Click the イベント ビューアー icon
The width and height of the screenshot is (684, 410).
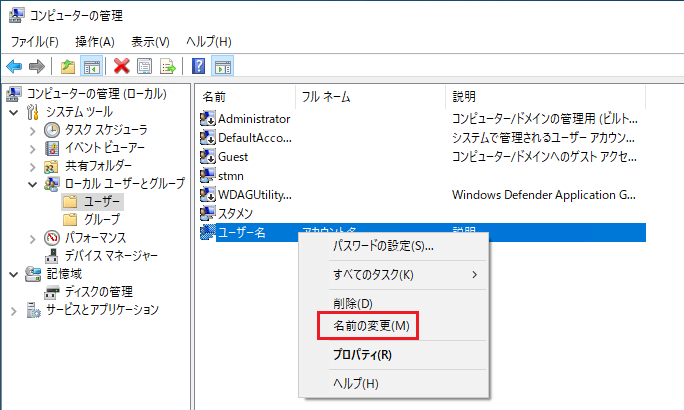[x=52, y=148]
